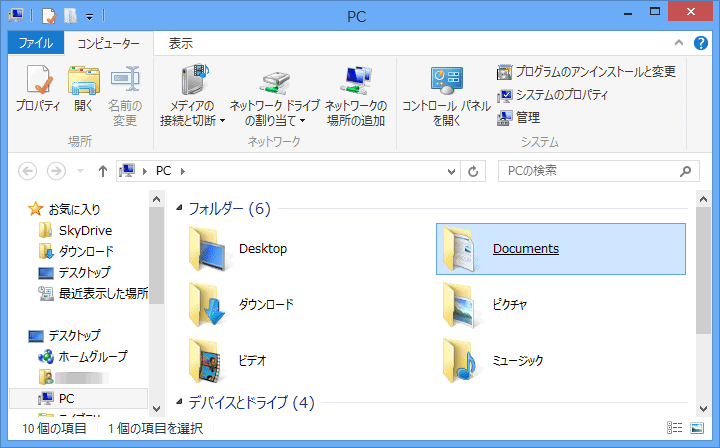Click the 名前の変更 rename icon
This screenshot has width=720, height=448.
pos(124,78)
